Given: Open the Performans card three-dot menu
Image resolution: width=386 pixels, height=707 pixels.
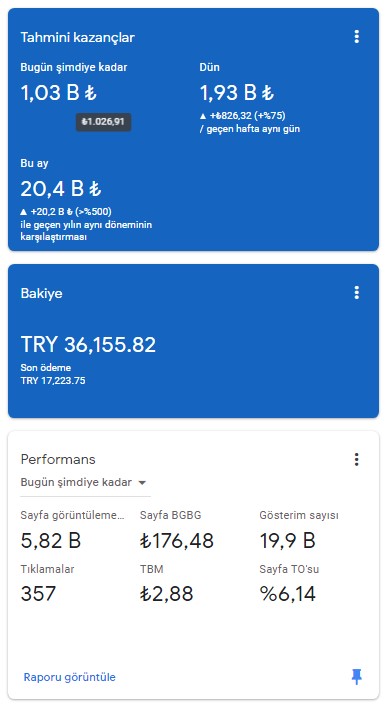Looking at the screenshot, I should coord(356,459).
